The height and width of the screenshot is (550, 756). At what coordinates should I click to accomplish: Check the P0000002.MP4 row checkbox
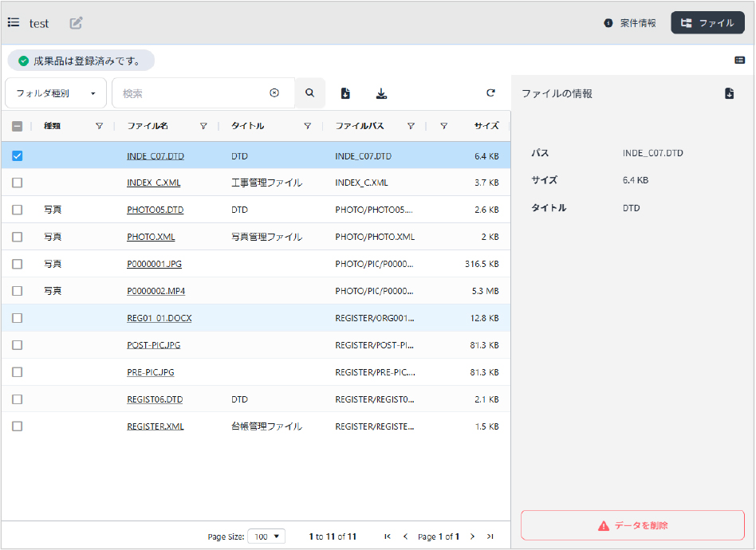point(17,291)
